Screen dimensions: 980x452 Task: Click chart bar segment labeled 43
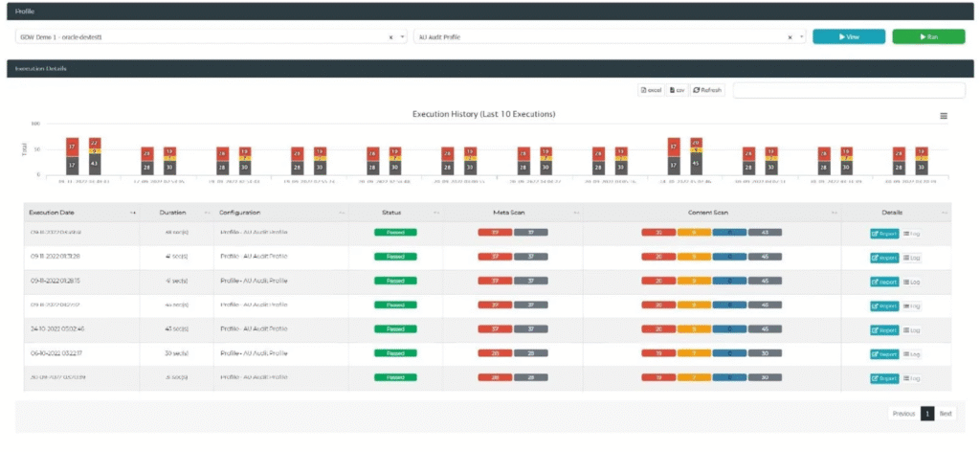[x=95, y=165]
